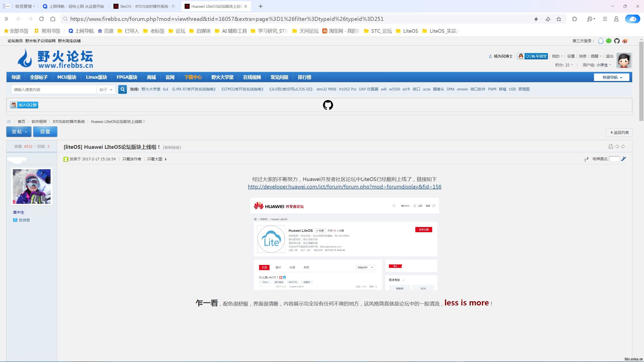Toggle 只看大图 large image view
Screen dimensions: 644x362
(155, 159)
